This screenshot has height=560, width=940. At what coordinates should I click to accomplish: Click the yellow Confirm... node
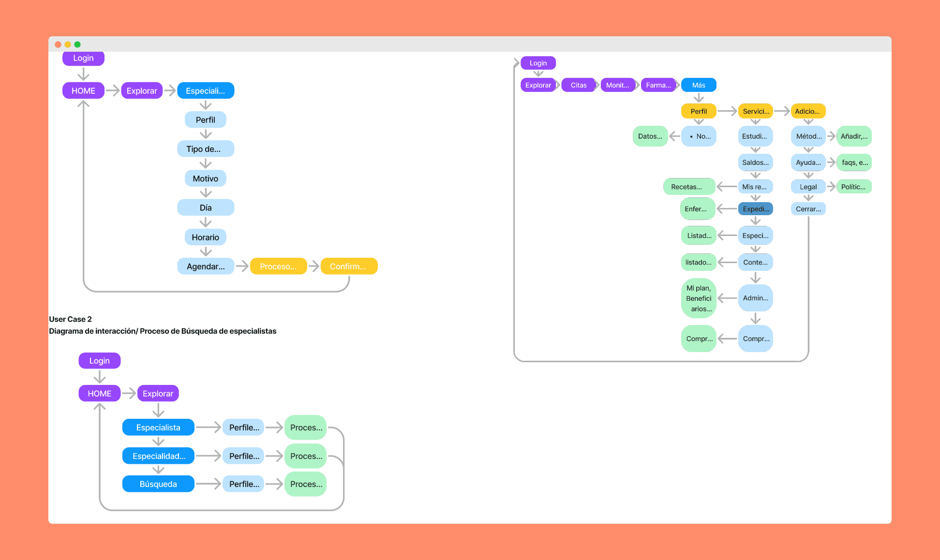pos(349,266)
